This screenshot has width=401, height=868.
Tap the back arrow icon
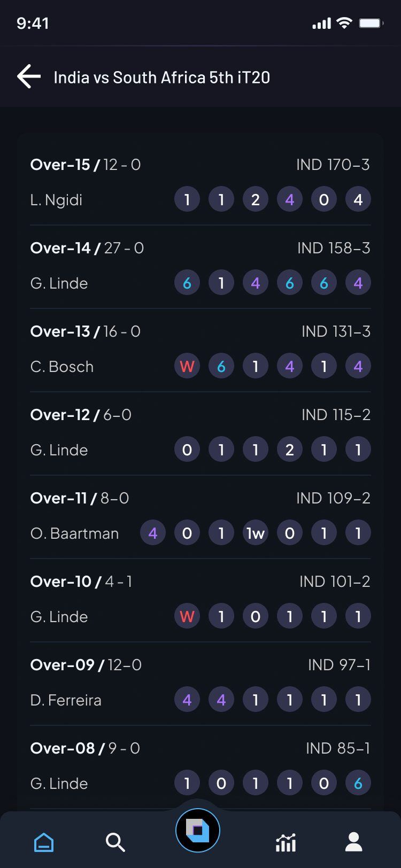[29, 76]
